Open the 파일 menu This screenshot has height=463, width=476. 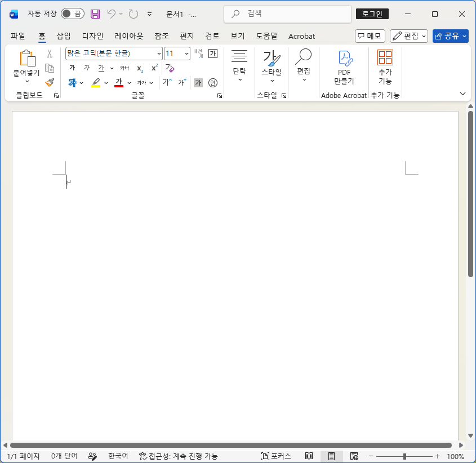pos(18,36)
